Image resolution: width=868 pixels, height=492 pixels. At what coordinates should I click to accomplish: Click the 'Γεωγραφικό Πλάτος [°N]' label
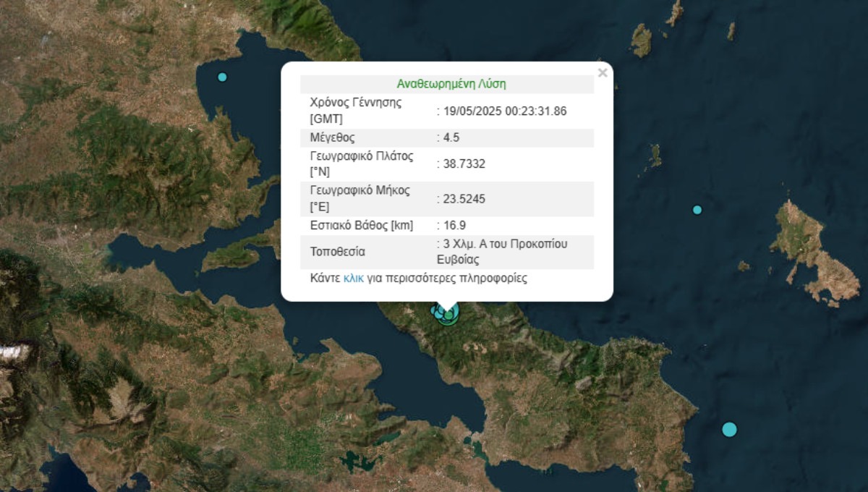point(360,164)
